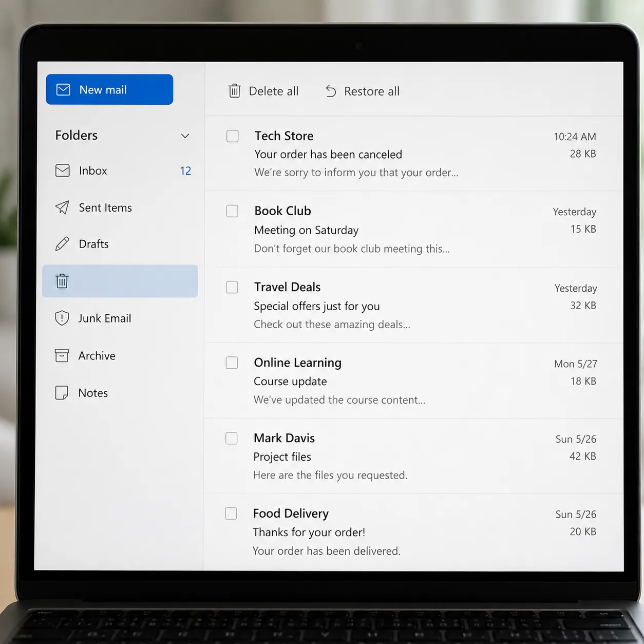The image size is (644, 644).
Task: Open the Online Learning course update message
Action: tap(414, 381)
